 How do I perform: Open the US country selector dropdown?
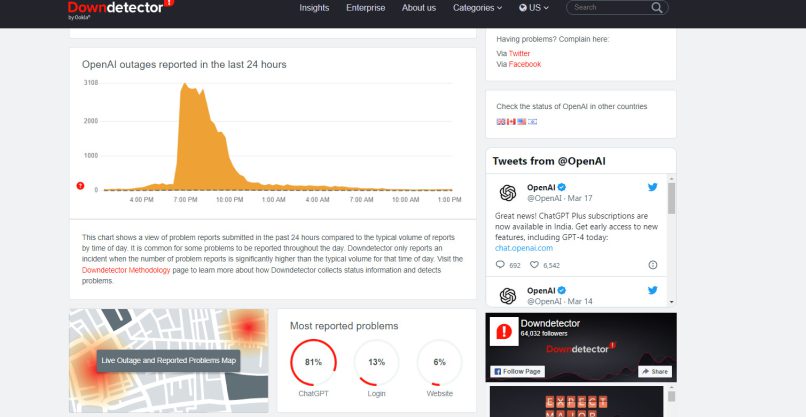click(x=537, y=8)
